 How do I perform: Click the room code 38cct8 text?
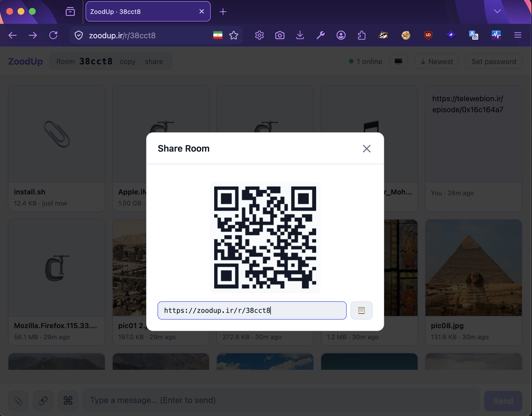pyautogui.click(x=96, y=61)
